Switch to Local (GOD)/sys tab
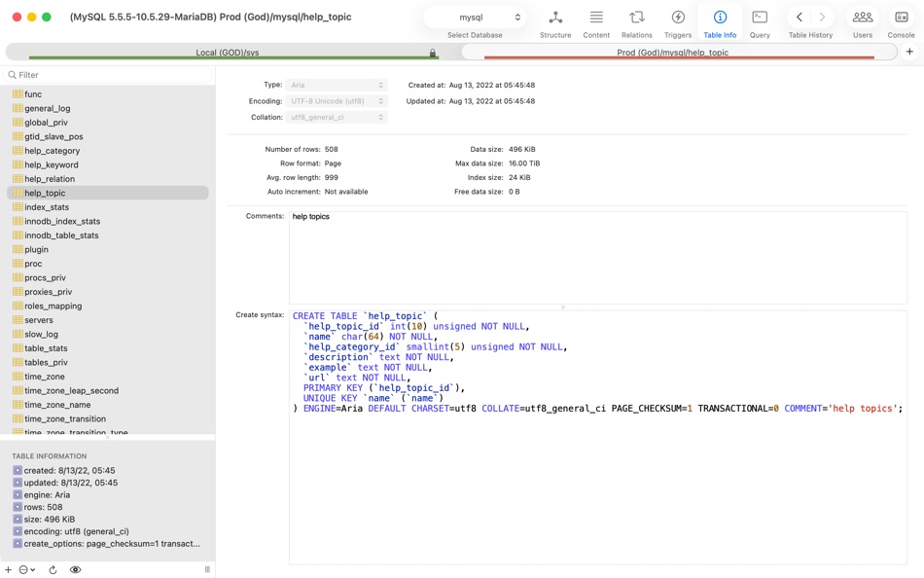924x578 pixels. point(227,53)
